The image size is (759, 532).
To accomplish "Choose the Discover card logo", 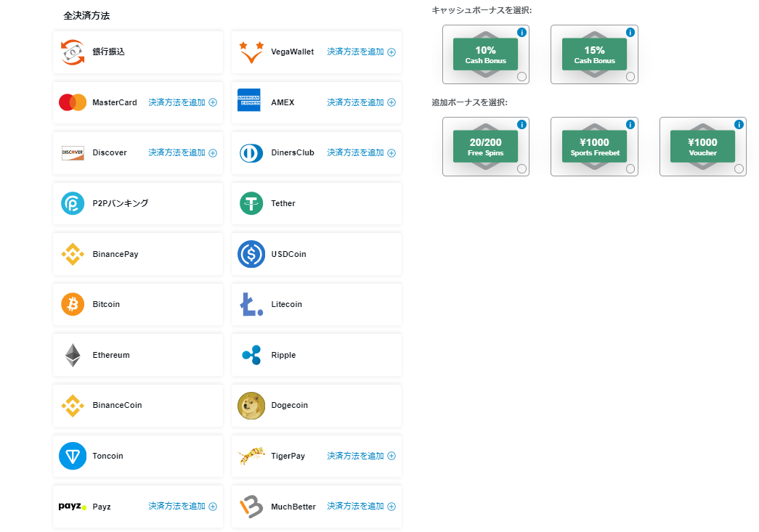I will [x=73, y=153].
